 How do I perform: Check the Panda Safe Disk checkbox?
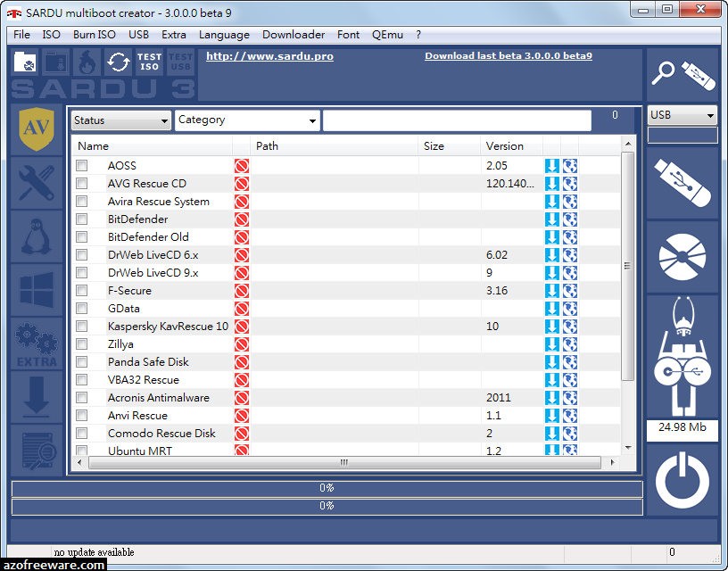82,361
